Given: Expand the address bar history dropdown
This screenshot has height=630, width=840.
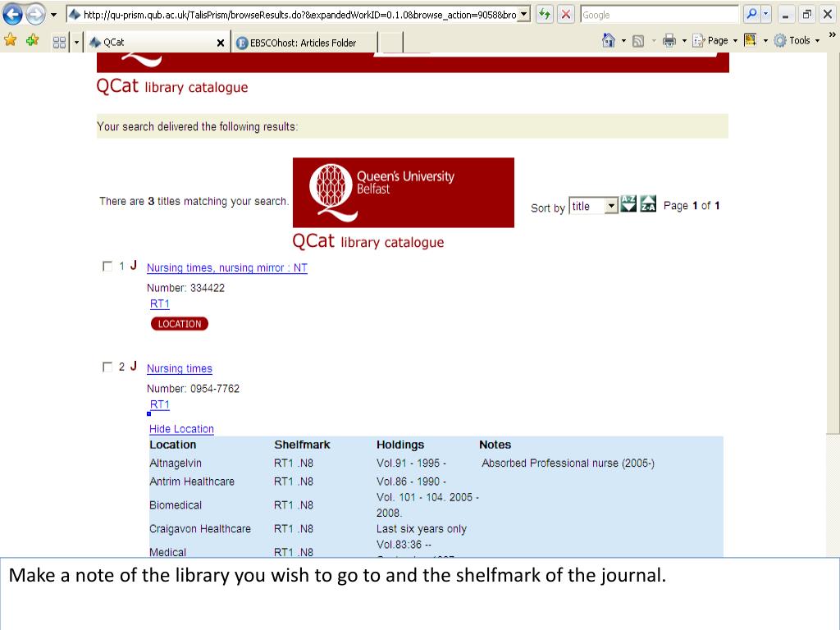Looking at the screenshot, I should pyautogui.click(x=524, y=15).
